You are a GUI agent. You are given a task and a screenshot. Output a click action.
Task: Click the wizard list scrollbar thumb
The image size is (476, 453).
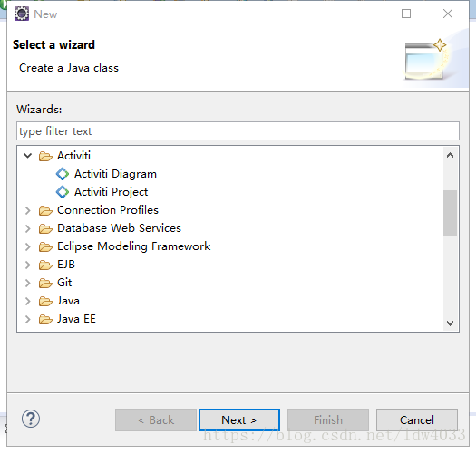coord(451,213)
